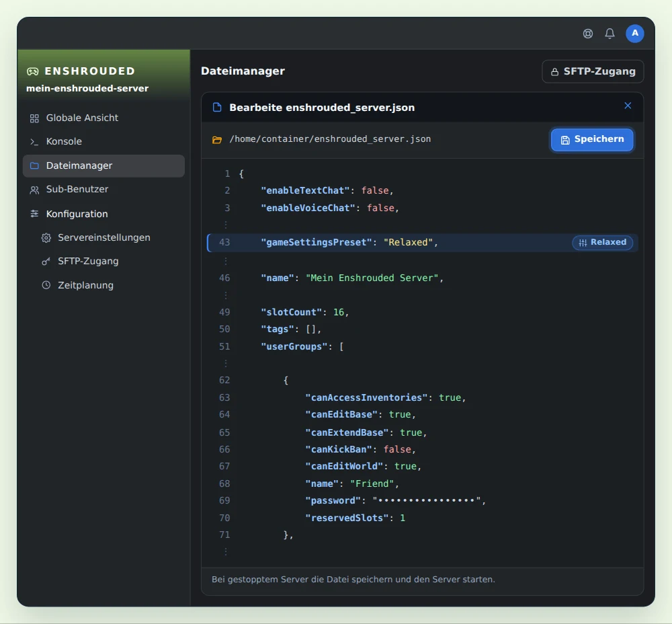Click false value of enableTextChat
672x624 pixels.
374,190
